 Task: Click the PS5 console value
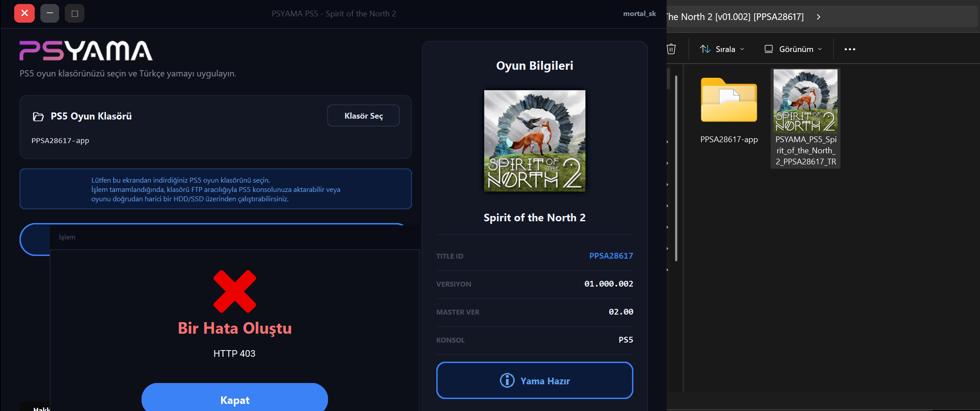626,339
